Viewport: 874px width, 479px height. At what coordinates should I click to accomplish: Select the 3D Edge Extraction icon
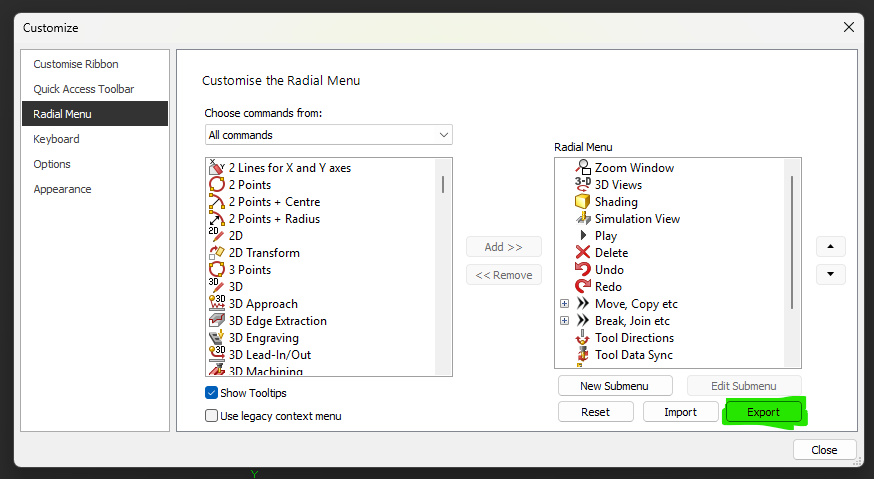coord(216,321)
